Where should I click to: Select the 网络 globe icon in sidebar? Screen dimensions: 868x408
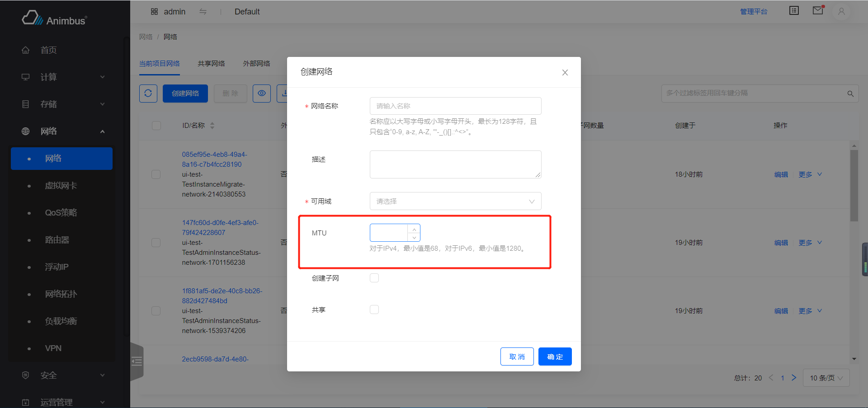tap(25, 131)
